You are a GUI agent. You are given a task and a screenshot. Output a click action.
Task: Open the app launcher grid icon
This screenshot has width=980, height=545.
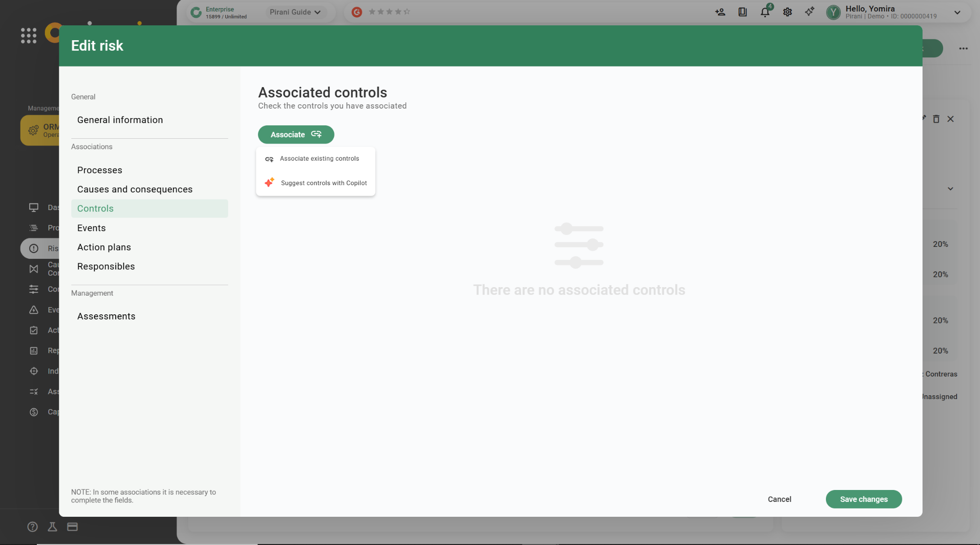(x=29, y=35)
